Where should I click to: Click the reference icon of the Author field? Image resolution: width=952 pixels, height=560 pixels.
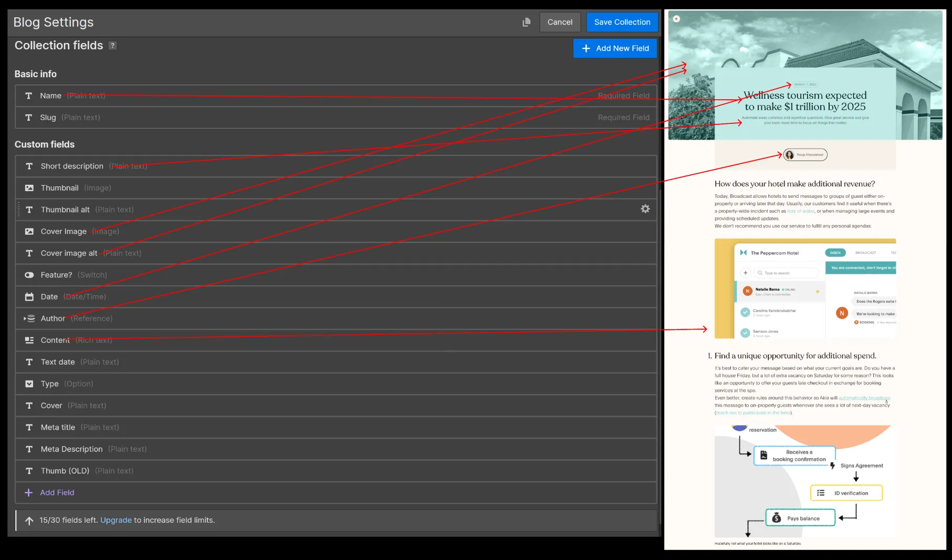31,319
